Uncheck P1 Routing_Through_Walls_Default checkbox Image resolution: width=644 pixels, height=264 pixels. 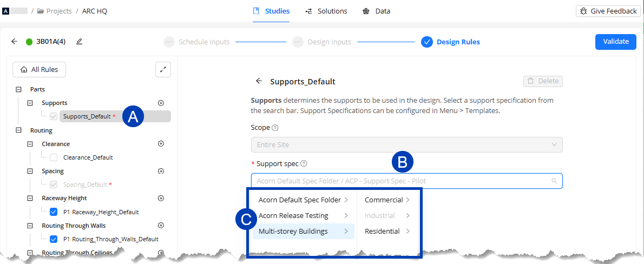pyautogui.click(x=54, y=239)
